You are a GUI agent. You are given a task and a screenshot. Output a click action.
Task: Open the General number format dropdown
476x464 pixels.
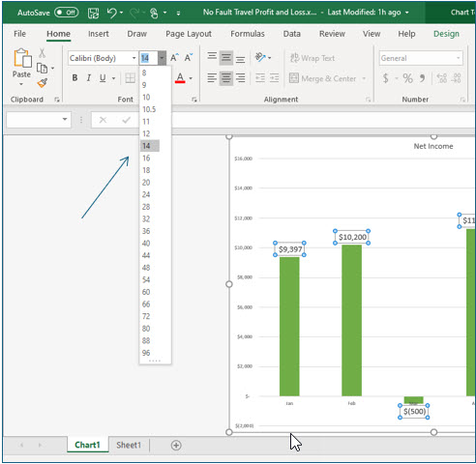pos(458,58)
